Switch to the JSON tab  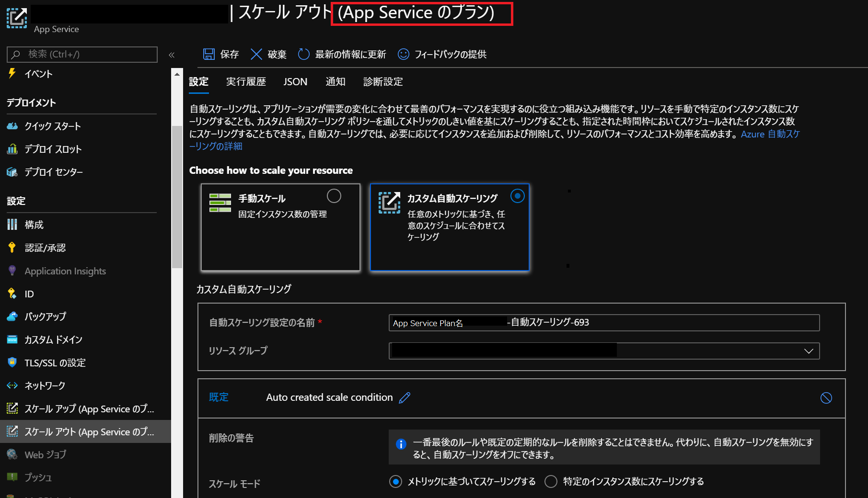(x=295, y=82)
